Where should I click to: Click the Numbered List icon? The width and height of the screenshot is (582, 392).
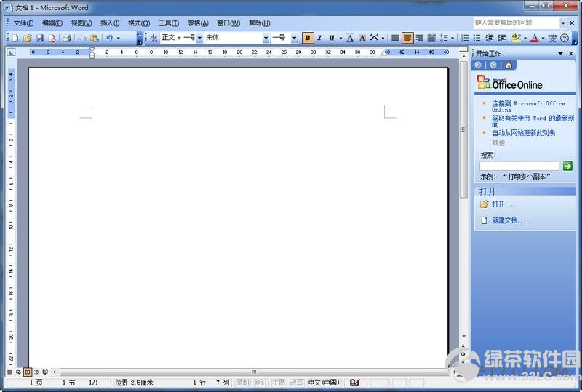click(x=465, y=38)
